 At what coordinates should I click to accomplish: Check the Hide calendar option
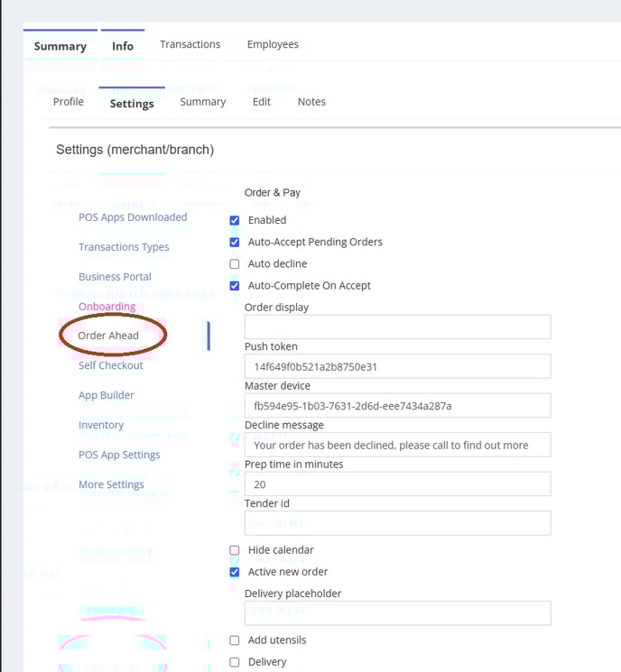coord(235,550)
